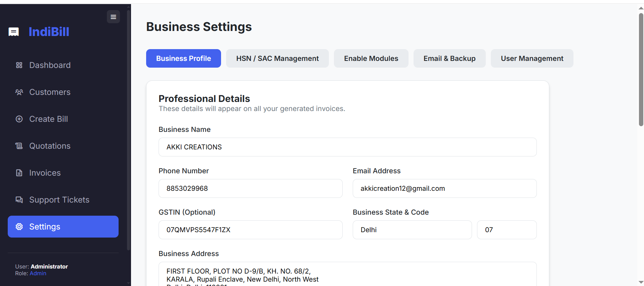
Task: Click the IndiBill app title
Action: (x=49, y=32)
